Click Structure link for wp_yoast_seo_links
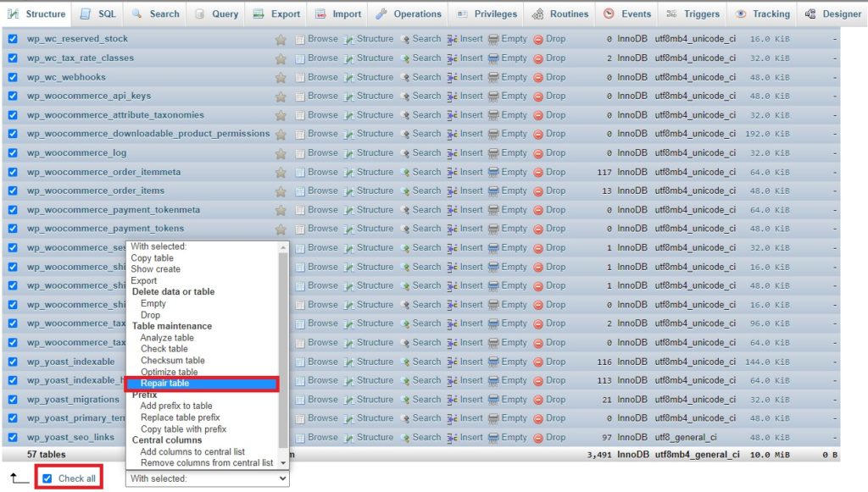This screenshot has height=492, width=868. pos(375,437)
